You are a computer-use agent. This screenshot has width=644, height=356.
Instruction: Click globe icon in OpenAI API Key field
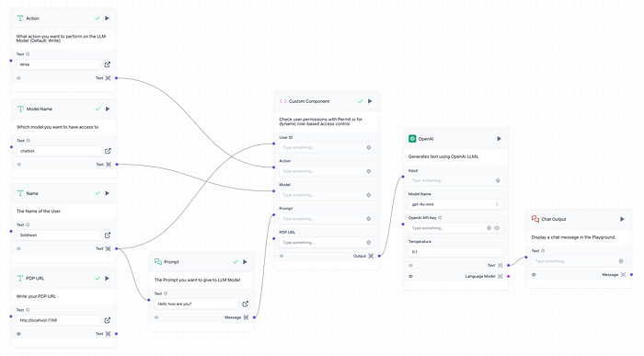pyautogui.click(x=489, y=228)
